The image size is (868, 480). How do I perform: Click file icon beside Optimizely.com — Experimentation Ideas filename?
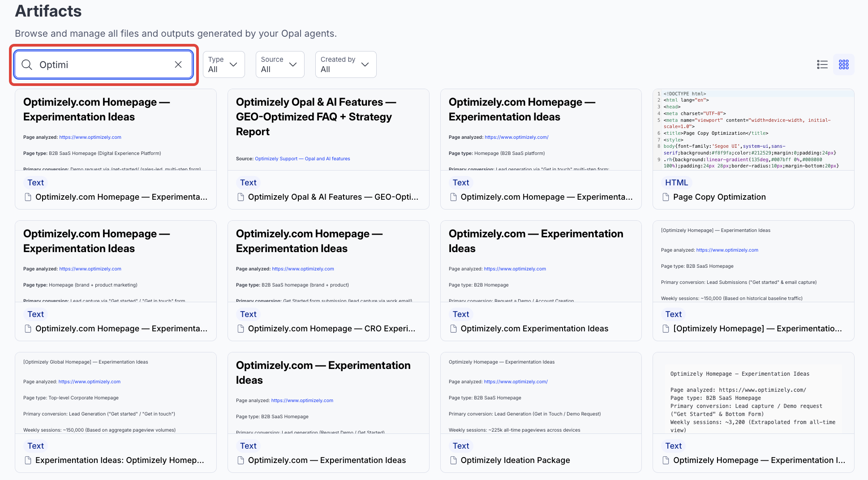241,460
